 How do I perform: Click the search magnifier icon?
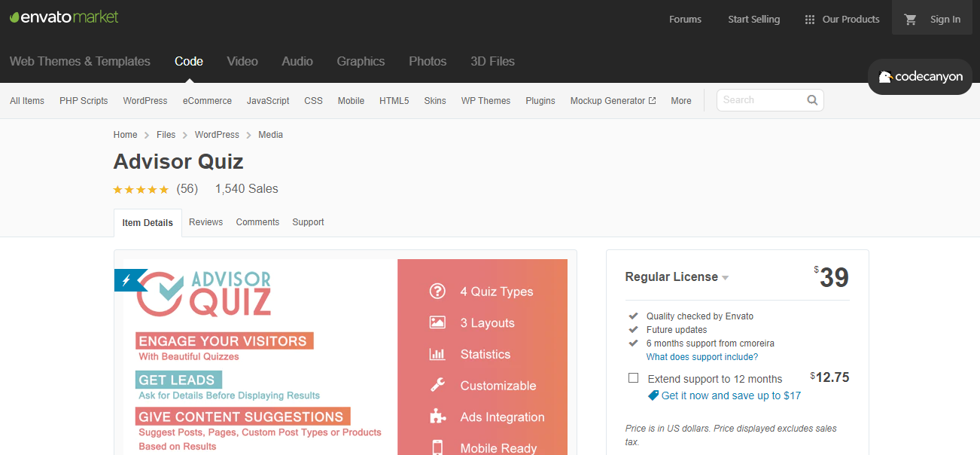click(x=812, y=99)
